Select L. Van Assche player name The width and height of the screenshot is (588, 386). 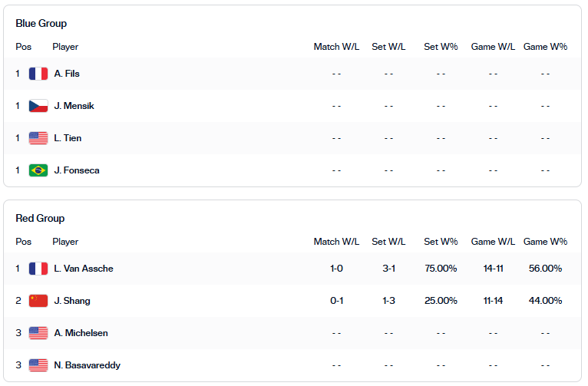84,269
